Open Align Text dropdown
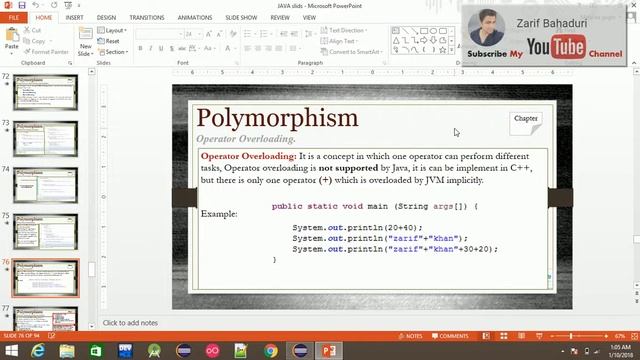This screenshot has width=640, height=360. [x=339, y=41]
